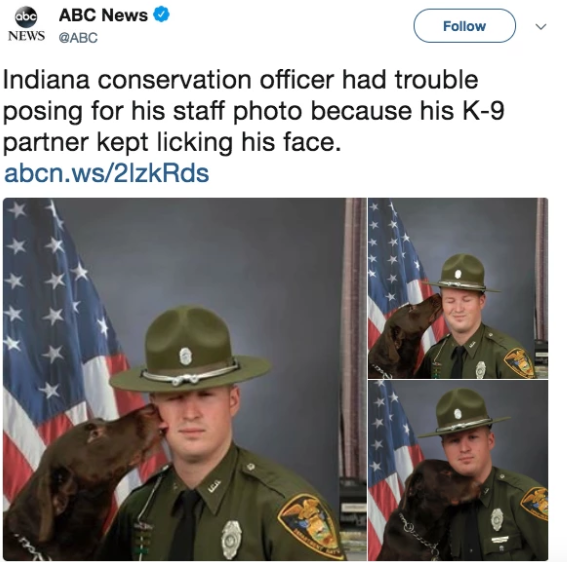This screenshot has height=562, width=567.
Task: Click the tweet text about Indiana conservation officer
Action: 253,110
